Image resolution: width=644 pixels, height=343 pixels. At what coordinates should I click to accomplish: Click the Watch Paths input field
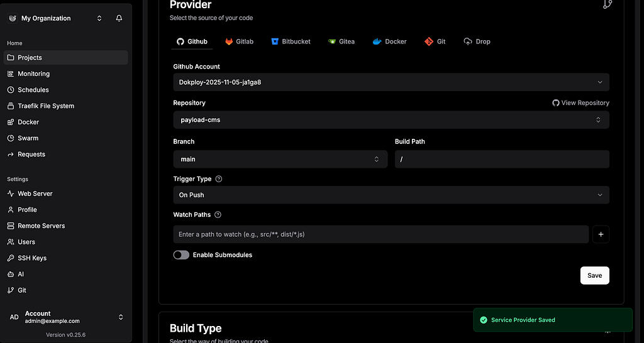pos(380,234)
